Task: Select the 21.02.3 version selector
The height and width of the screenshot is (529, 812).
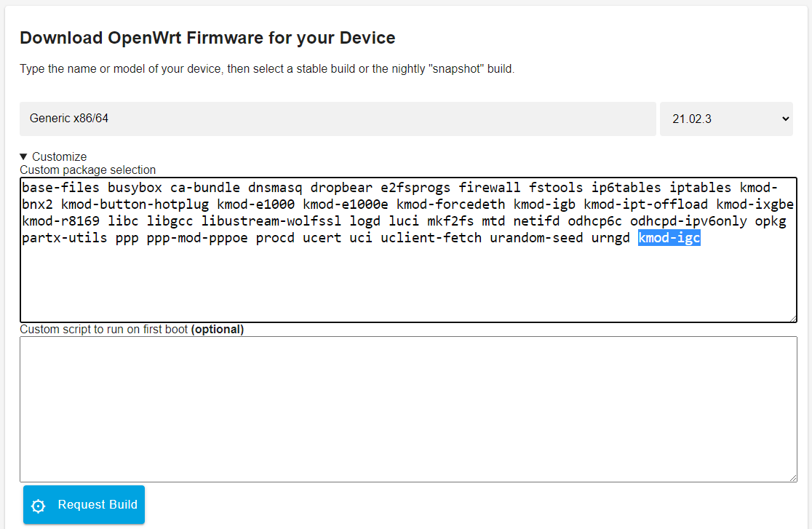Action: pos(726,118)
